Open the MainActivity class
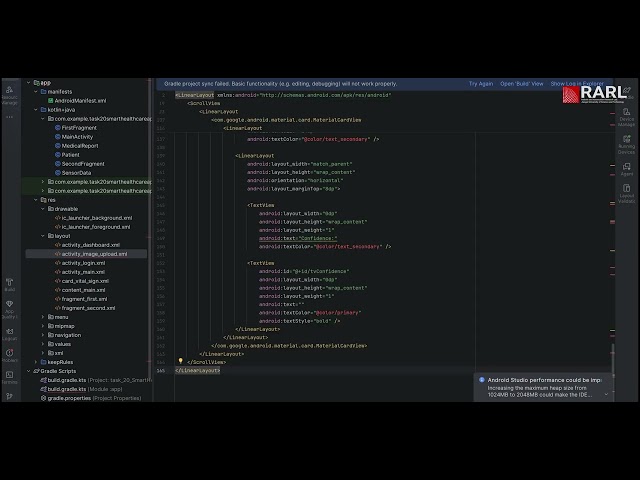640x480 pixels. tap(77, 137)
